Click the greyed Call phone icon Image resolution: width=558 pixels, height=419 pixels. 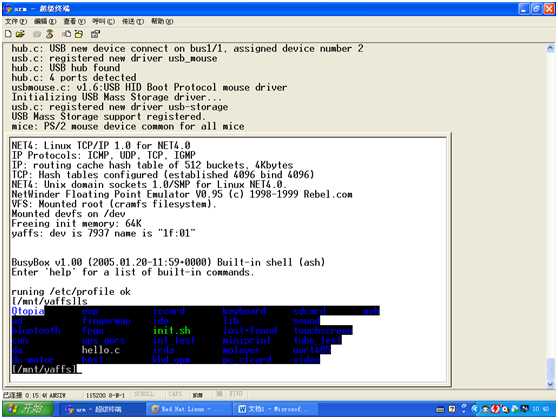37,34
